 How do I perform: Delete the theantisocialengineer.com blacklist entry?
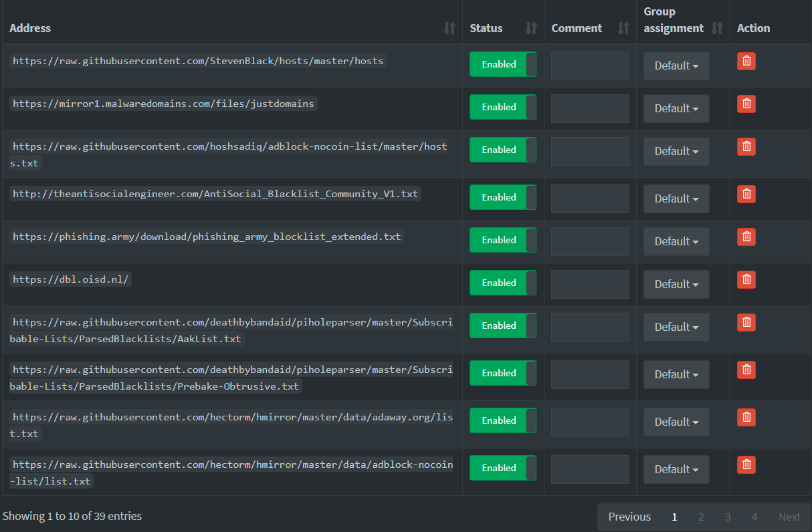(x=746, y=194)
